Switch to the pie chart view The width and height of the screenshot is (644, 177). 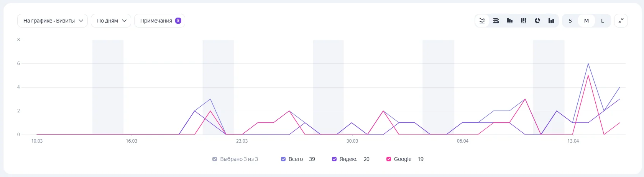point(537,21)
